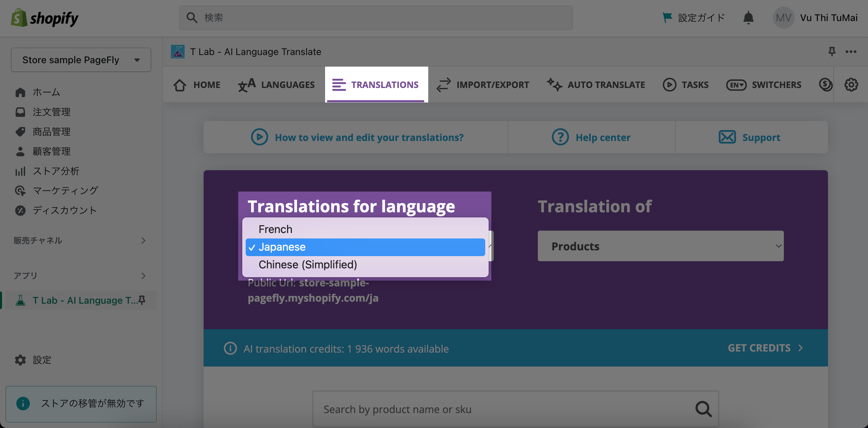Select French from the language list
Viewport: 868px width, 428px height.
coord(365,229)
